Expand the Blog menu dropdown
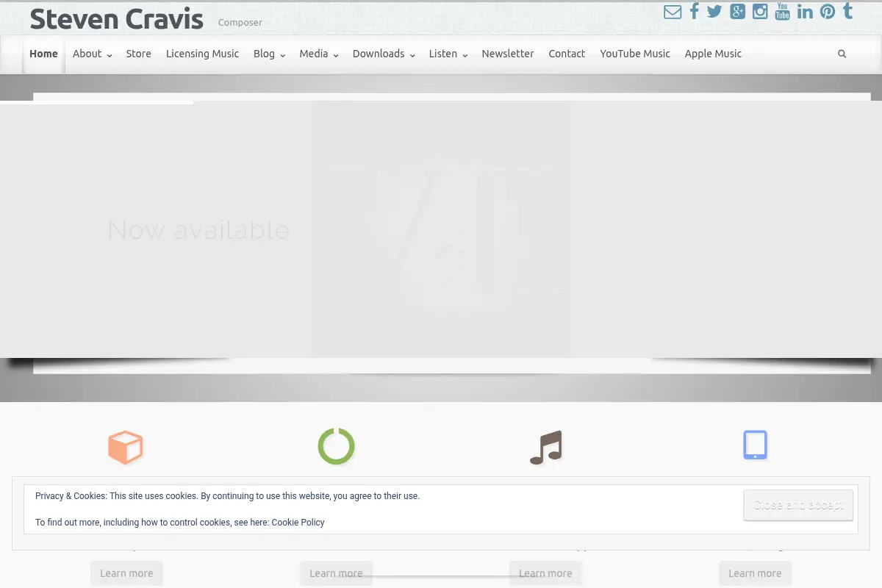The image size is (882, 588). [x=270, y=54]
